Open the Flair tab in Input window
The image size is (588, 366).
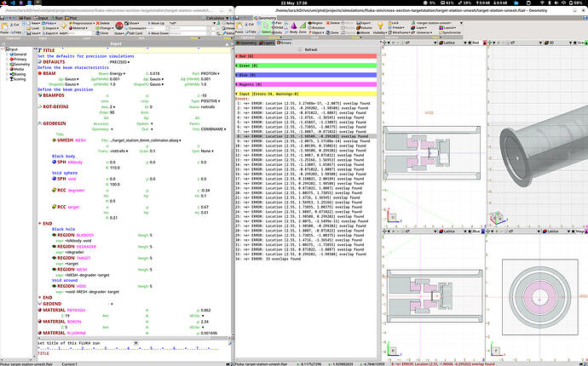pyautogui.click(x=26, y=18)
